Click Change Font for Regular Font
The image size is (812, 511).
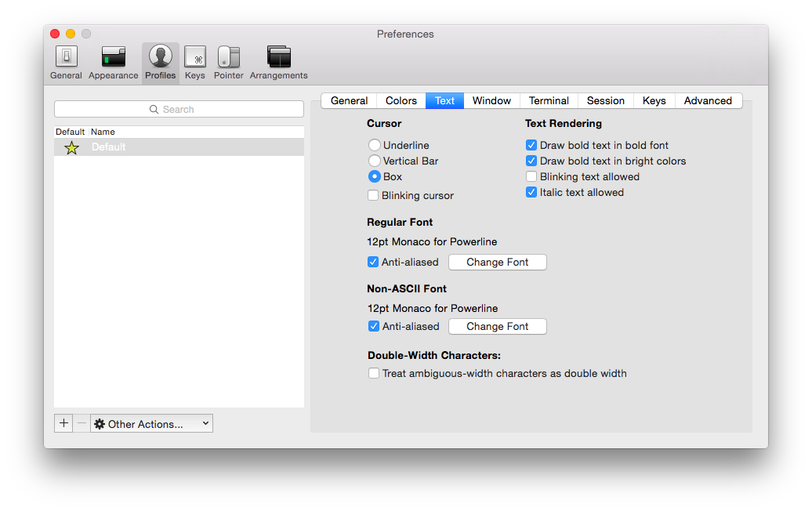(497, 262)
